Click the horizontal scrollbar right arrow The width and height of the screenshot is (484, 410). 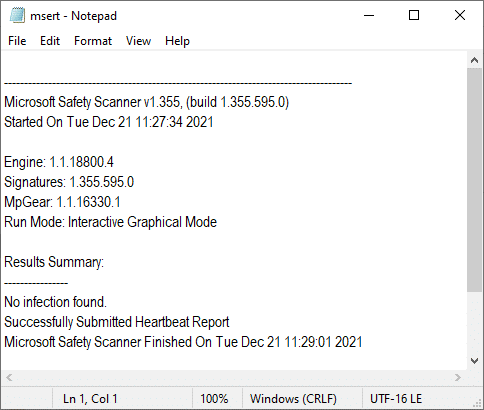click(x=458, y=378)
